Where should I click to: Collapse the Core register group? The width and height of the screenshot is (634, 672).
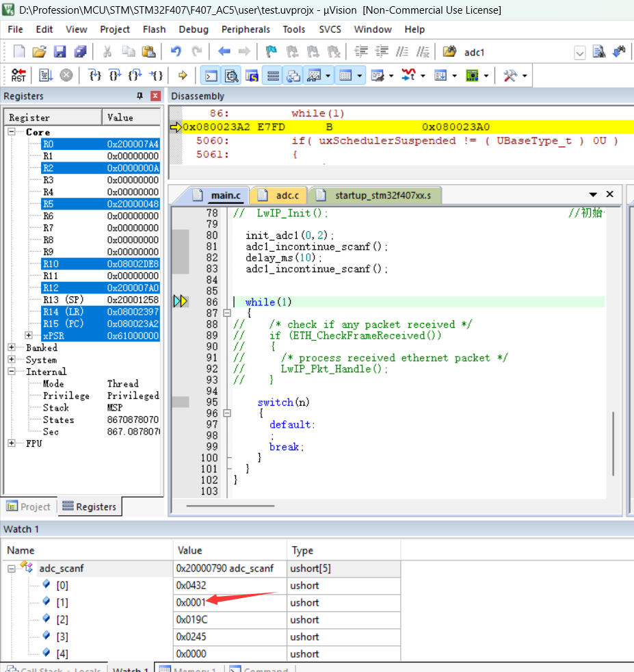[12, 131]
